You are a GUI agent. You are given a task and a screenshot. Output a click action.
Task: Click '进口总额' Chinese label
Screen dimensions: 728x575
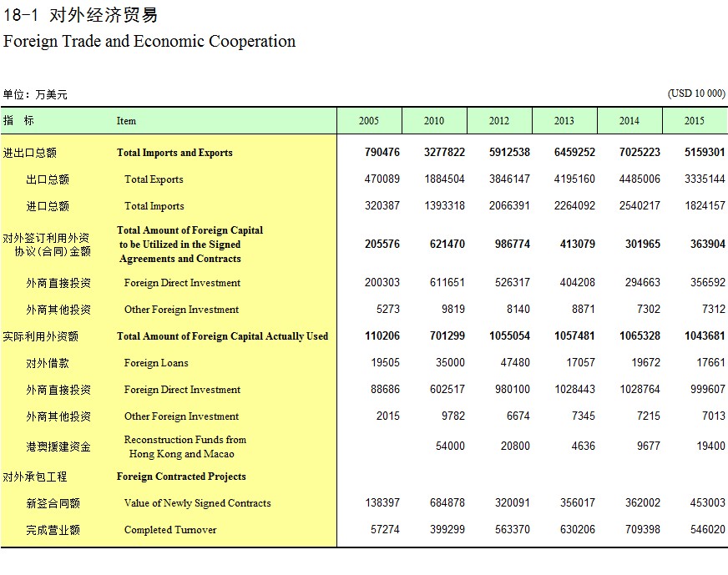tap(48, 206)
